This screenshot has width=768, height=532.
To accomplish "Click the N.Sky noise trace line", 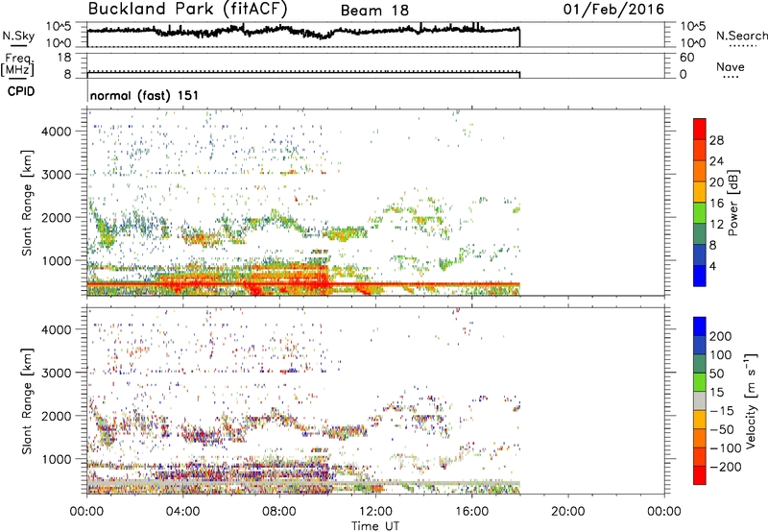I will 303,32.
